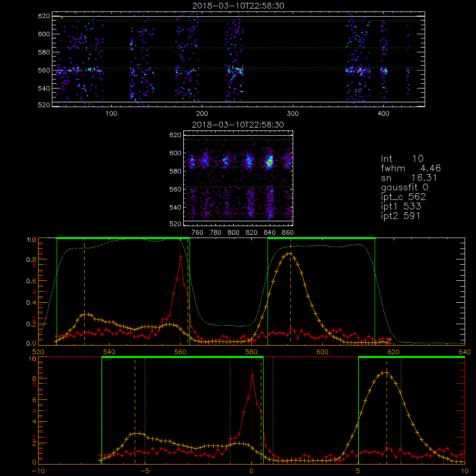Viewport: 476px width, 476px height.
Task: Click the brightest red spot in middle image
Action: pyautogui.click(x=269, y=163)
